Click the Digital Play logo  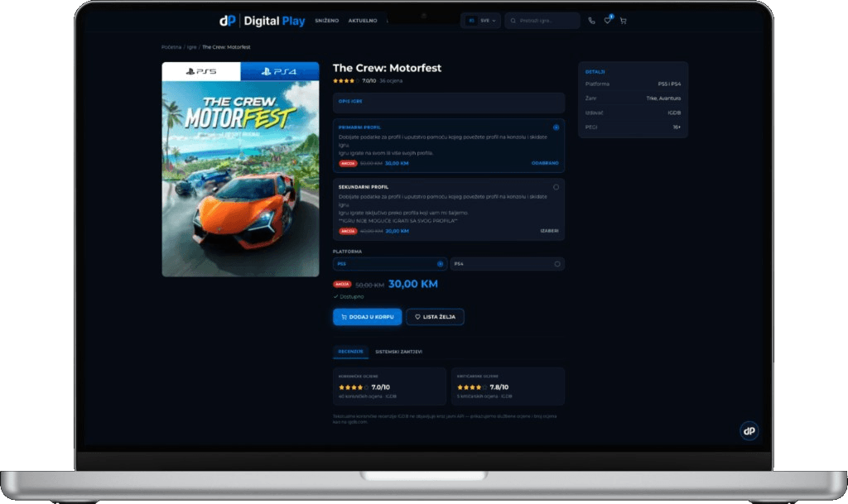pos(262,21)
